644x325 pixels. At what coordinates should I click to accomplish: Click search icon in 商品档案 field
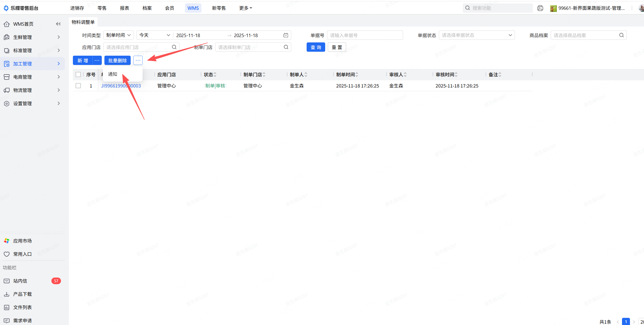tap(621, 35)
